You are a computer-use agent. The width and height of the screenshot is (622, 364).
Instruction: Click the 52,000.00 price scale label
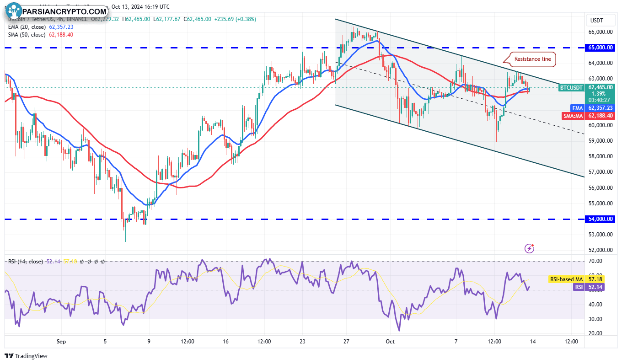(601, 250)
